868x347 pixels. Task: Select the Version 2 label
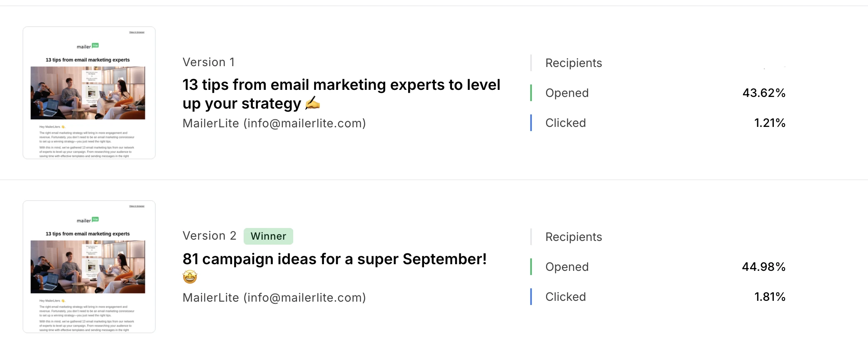tap(210, 236)
